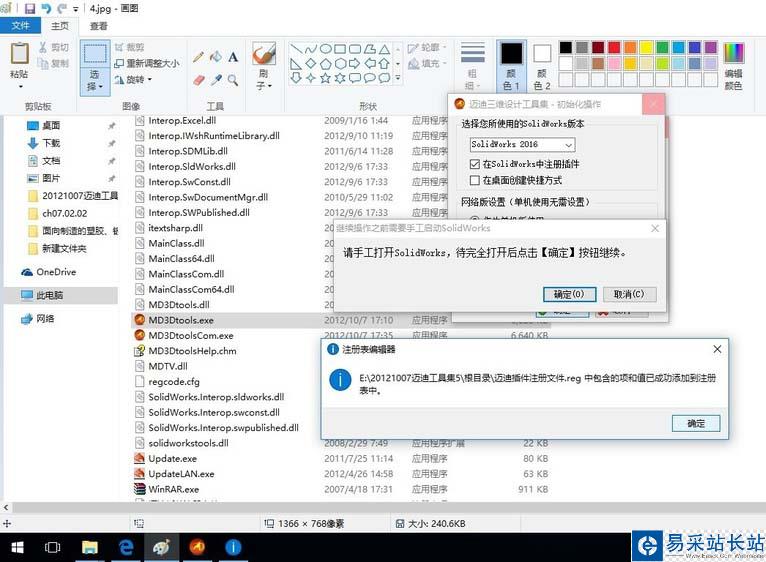The image size is (766, 562).
Task: Click the Paste clipboard icon
Action: pos(20,53)
